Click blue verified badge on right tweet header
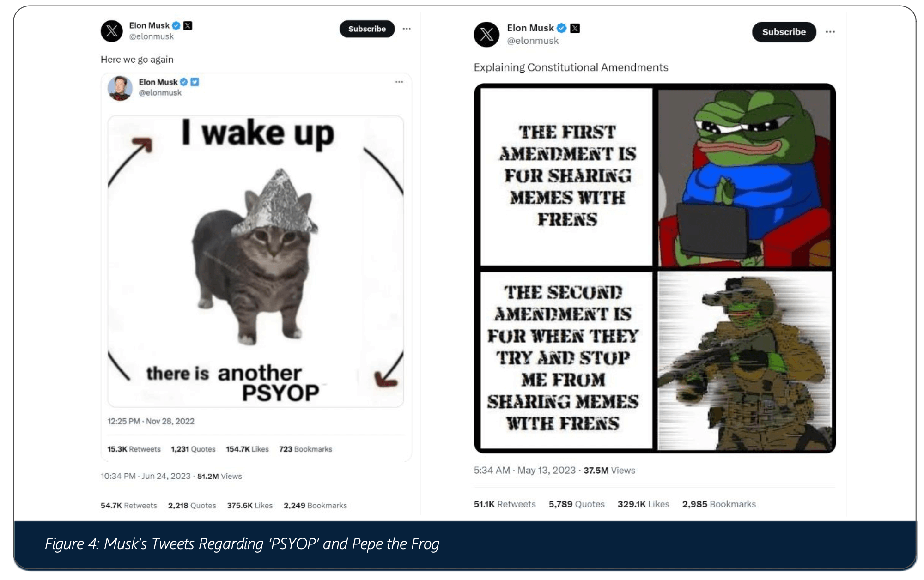 561,28
